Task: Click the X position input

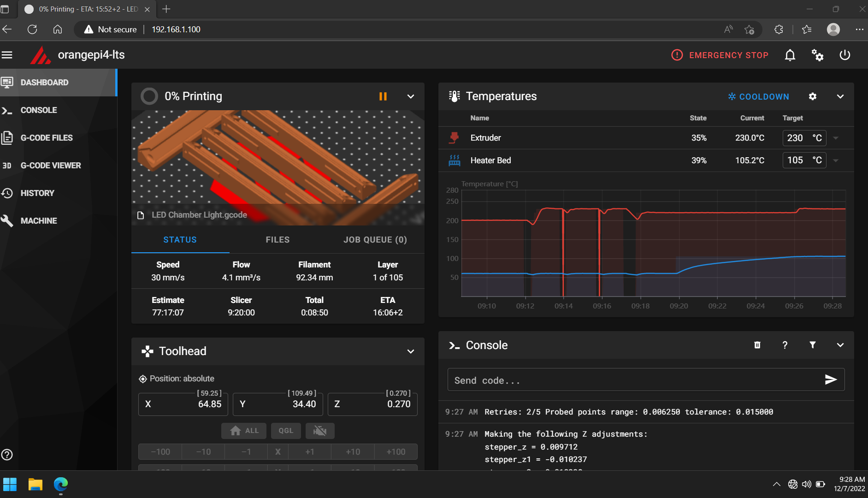Action: pos(183,404)
